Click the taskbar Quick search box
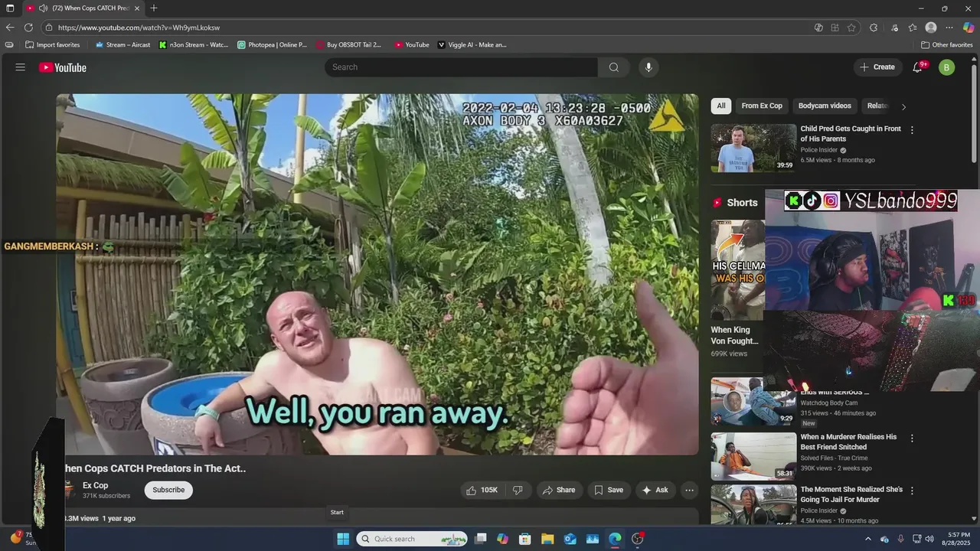The width and height of the screenshot is (980, 551). pos(413,539)
